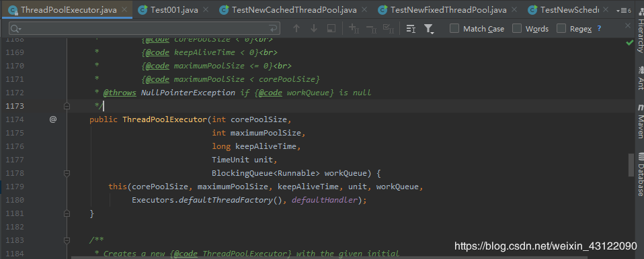
Task: Click the search help question mark
Action: click(599, 28)
